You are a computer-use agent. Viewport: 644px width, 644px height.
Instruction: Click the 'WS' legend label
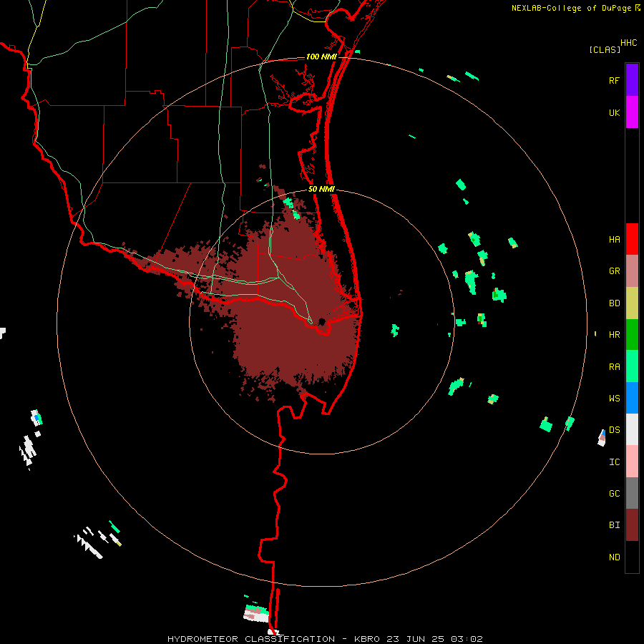[614, 399]
